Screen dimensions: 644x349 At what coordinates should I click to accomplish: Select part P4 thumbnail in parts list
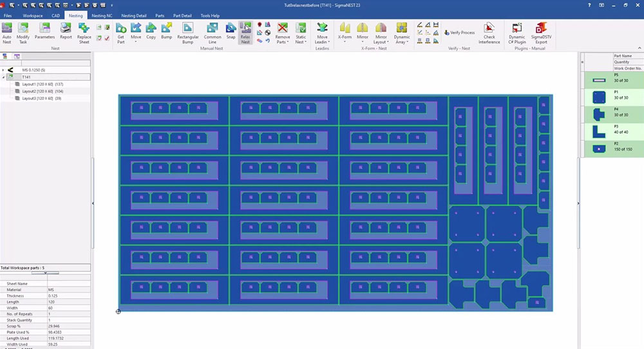[x=599, y=114]
